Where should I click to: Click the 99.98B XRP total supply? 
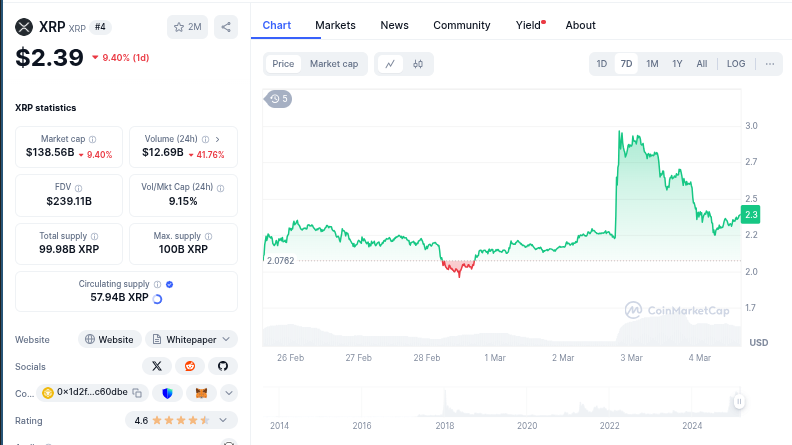coord(69,250)
